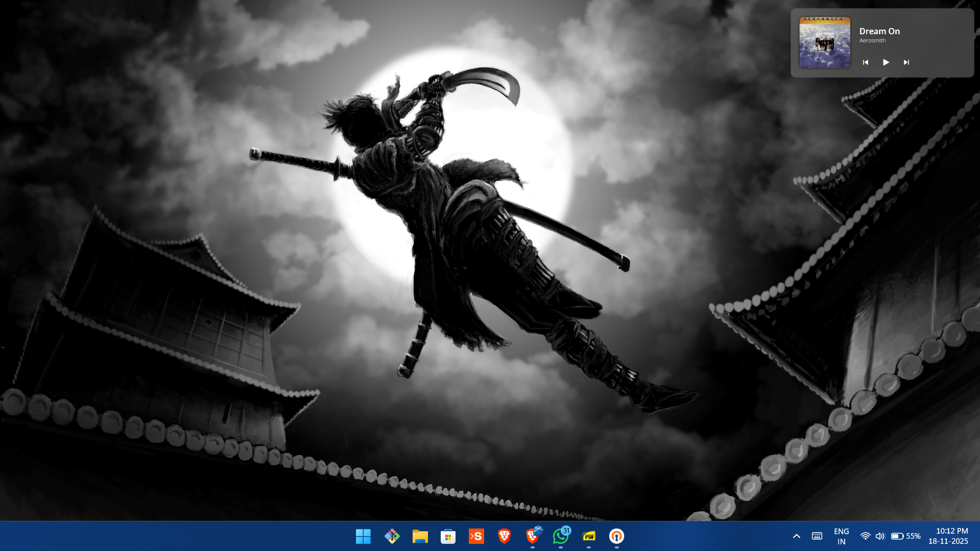The image size is (980, 551).
Task: Open the Windows Start menu
Action: 363,536
